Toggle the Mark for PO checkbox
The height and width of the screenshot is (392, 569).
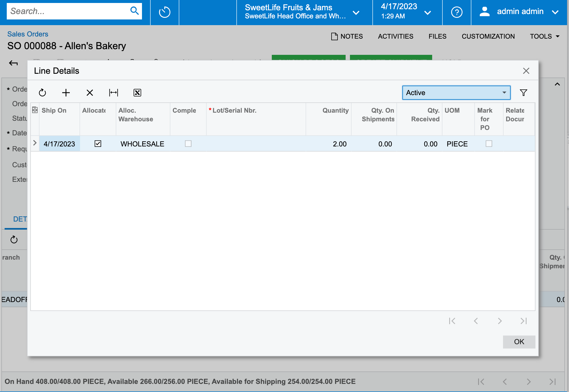pos(489,144)
